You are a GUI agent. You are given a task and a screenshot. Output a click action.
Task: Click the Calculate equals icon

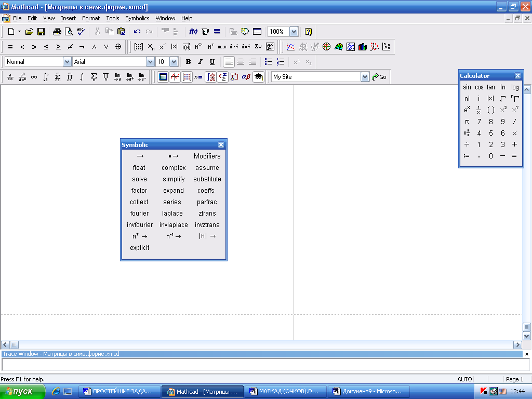coord(217,32)
